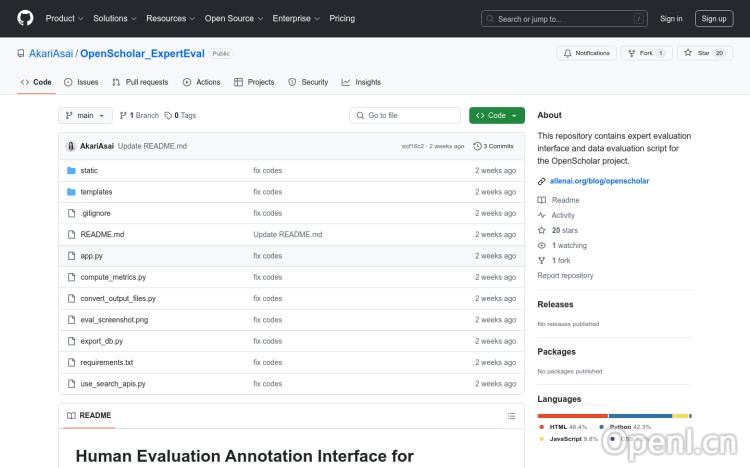Star this repository

tap(705, 53)
